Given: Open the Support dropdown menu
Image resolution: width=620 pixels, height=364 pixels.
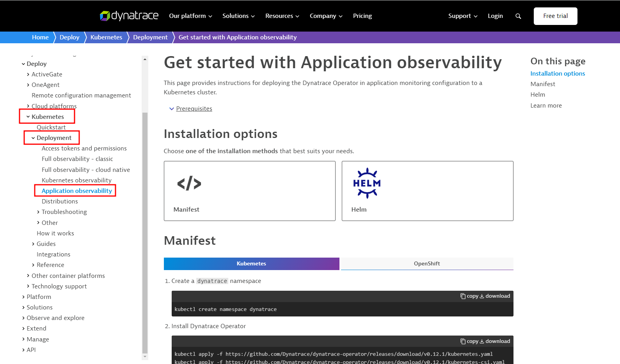Looking at the screenshot, I should (463, 16).
